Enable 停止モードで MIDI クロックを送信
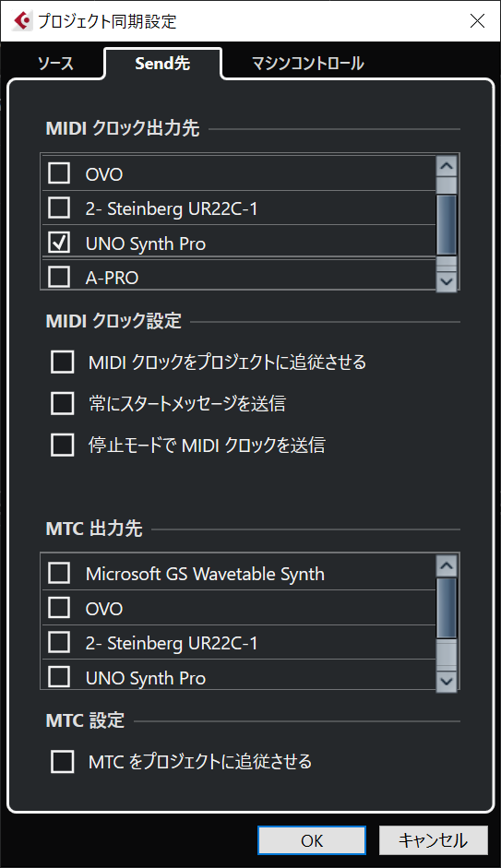The image size is (501, 868). pyautogui.click(x=62, y=445)
